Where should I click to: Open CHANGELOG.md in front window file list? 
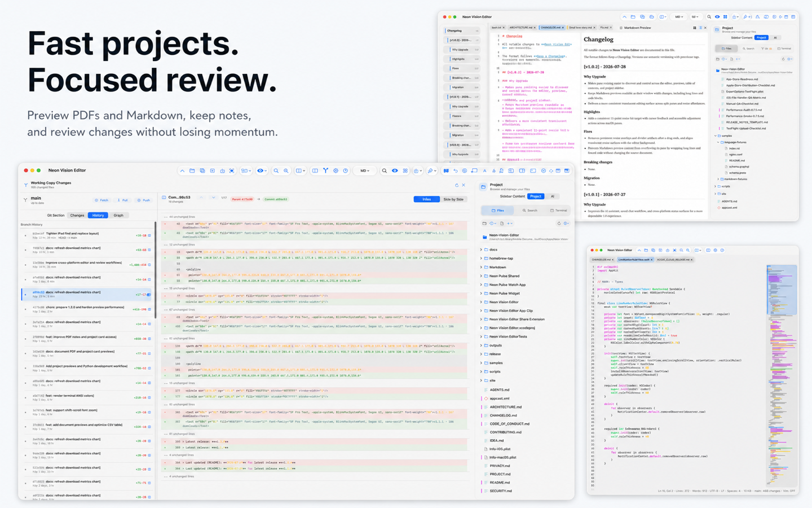point(503,415)
